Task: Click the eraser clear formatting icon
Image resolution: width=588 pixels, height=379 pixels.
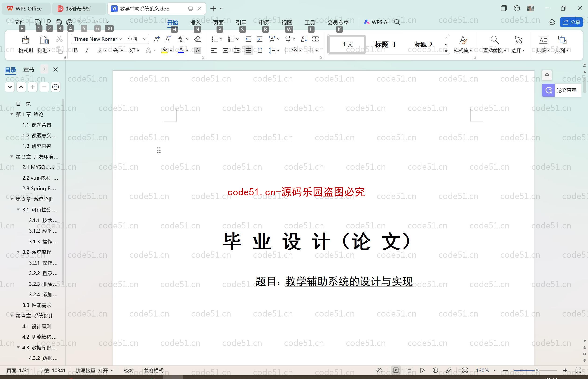Action: click(x=198, y=39)
